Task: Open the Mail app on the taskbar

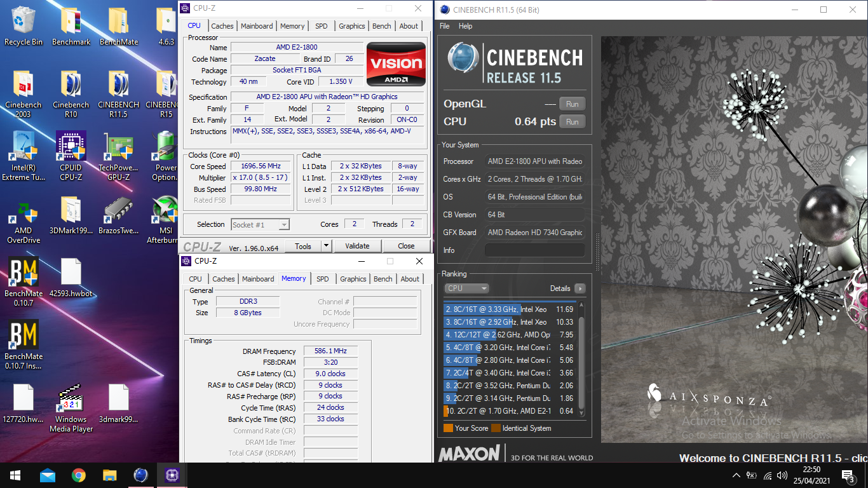Action: coord(48,475)
